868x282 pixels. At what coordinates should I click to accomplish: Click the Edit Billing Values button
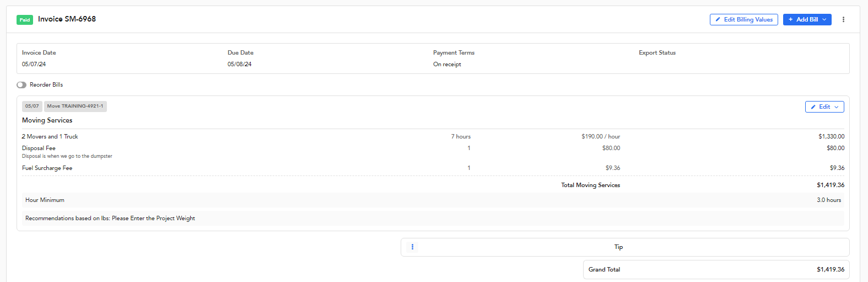click(744, 19)
